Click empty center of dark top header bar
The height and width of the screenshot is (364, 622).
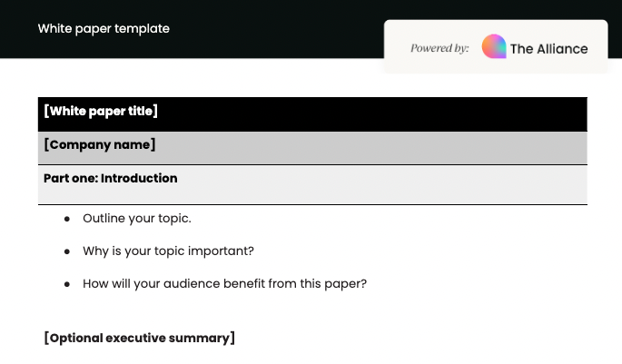[272, 28]
